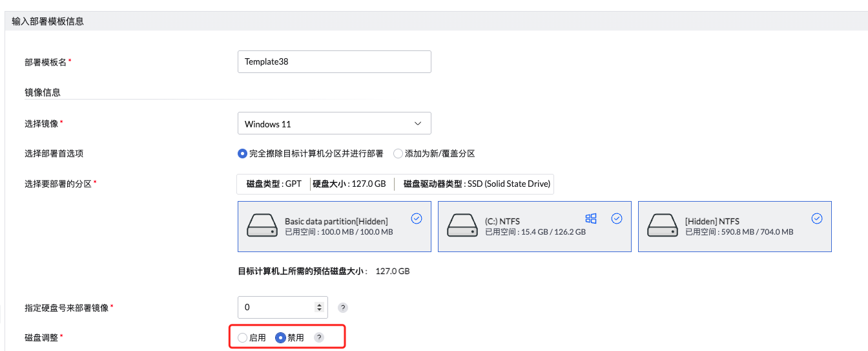868x351 pixels.
Task: Enable disk resize with the 启用 radio
Action: [x=243, y=337]
